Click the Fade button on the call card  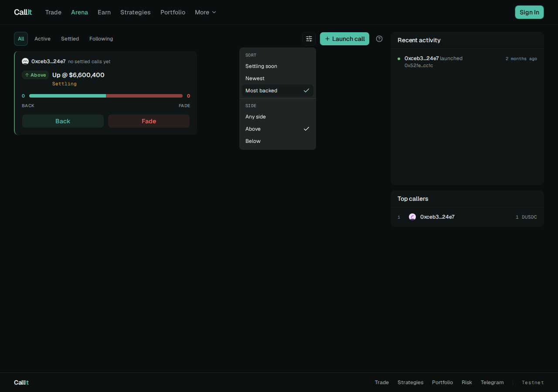(149, 121)
